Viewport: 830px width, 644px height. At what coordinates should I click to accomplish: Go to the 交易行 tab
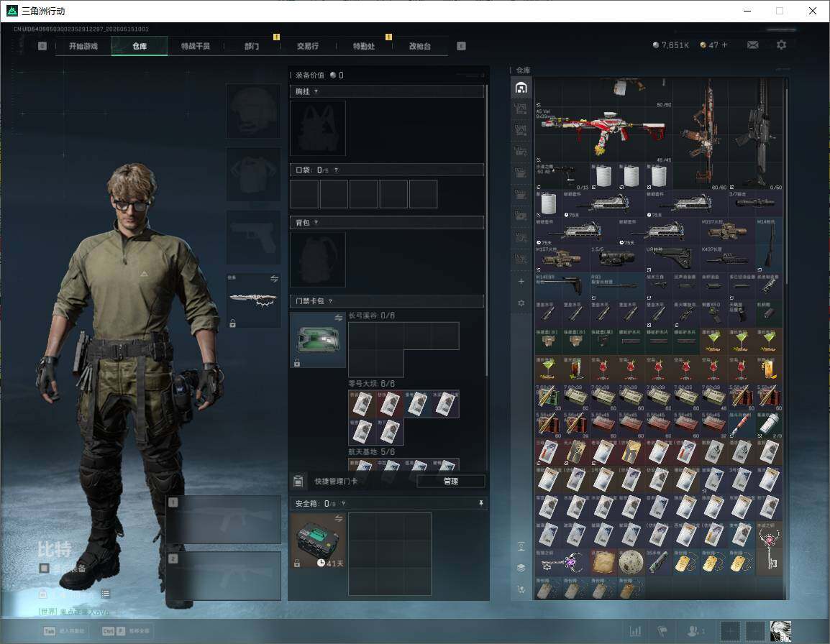point(308,46)
